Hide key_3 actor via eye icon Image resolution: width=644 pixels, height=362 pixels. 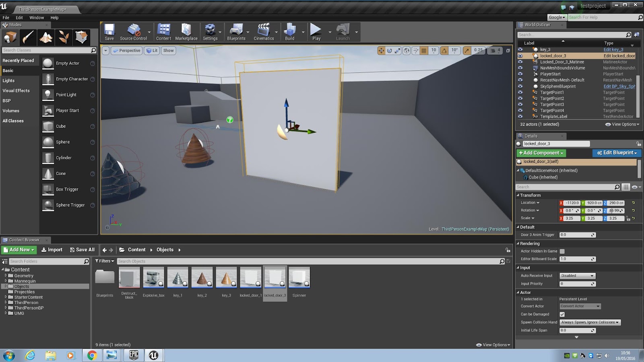(520, 49)
